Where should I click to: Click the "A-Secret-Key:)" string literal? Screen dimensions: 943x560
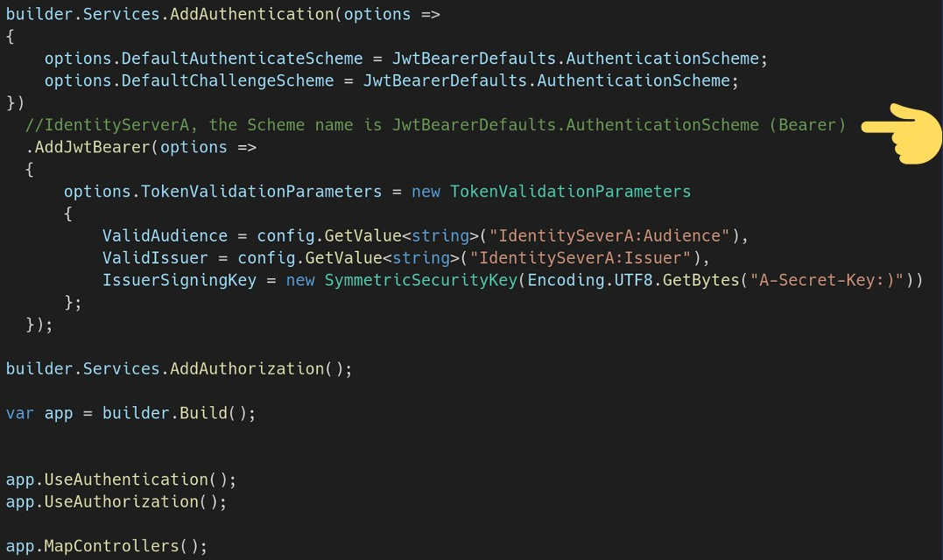[827, 281]
